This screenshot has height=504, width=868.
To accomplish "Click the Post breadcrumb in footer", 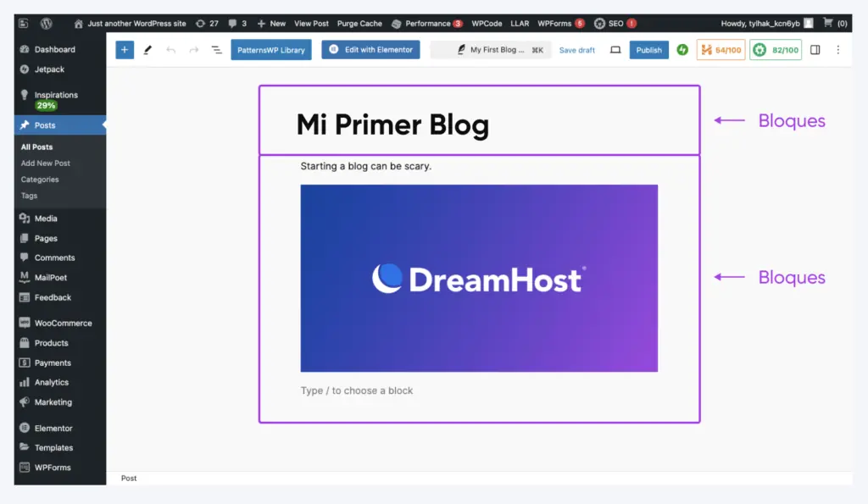I will (x=129, y=478).
